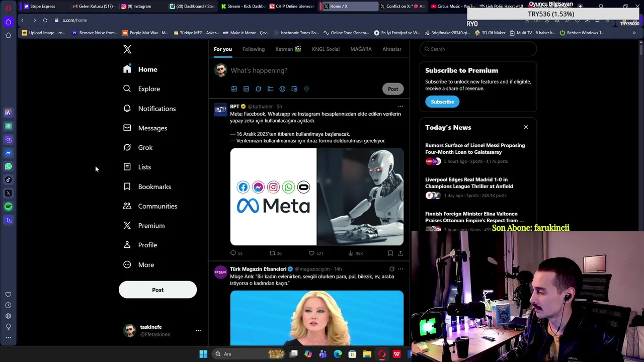
Task: Open the 'Upload Image' bookmark
Action: point(43,33)
